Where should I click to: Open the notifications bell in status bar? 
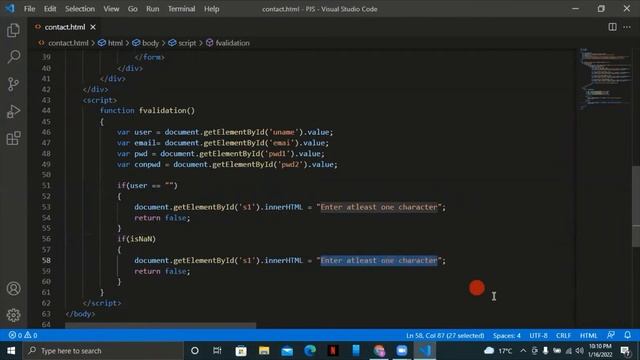(x=627, y=335)
